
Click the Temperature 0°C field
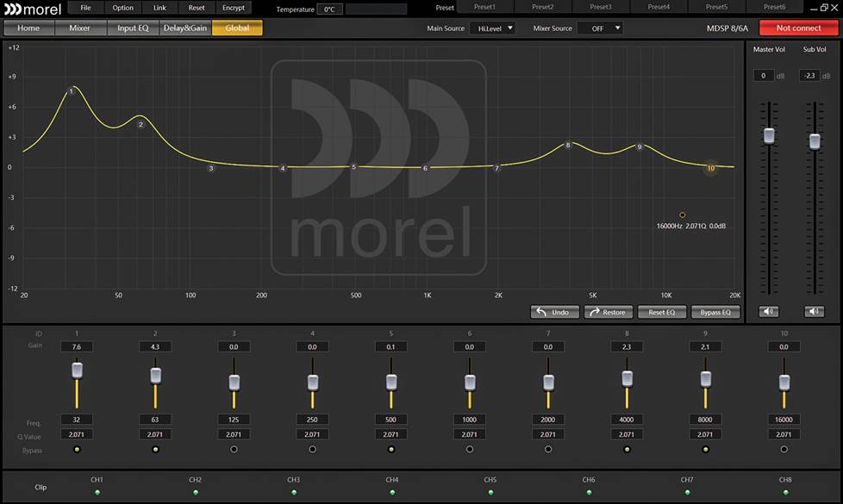pos(329,9)
